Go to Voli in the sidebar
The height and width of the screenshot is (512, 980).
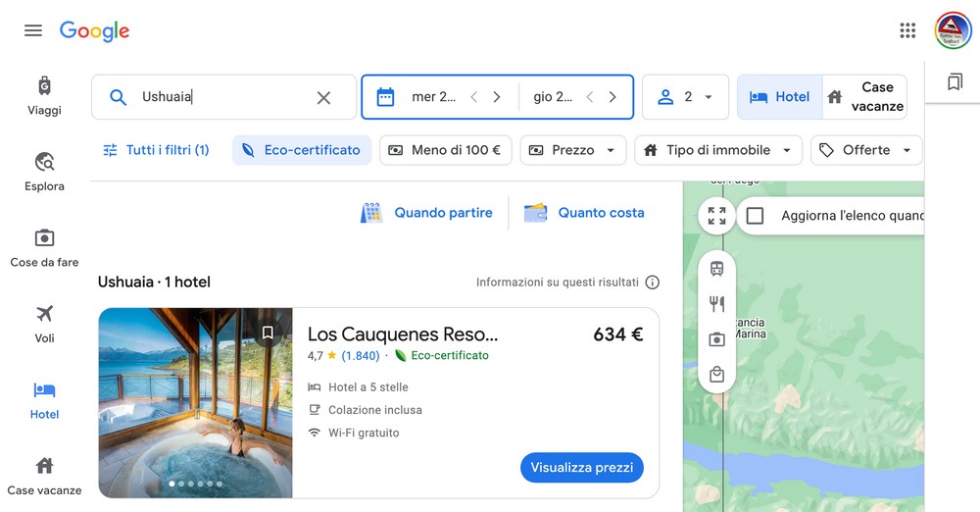[x=44, y=324]
